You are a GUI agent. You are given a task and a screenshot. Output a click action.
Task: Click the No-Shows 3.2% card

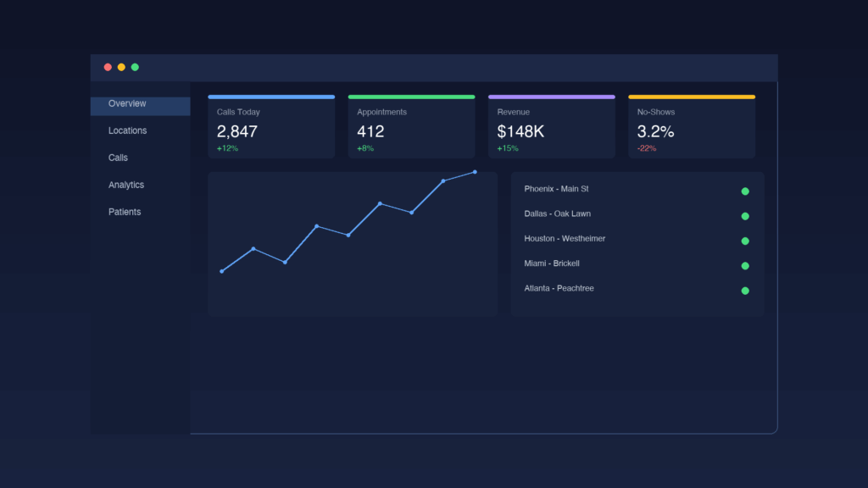click(691, 127)
